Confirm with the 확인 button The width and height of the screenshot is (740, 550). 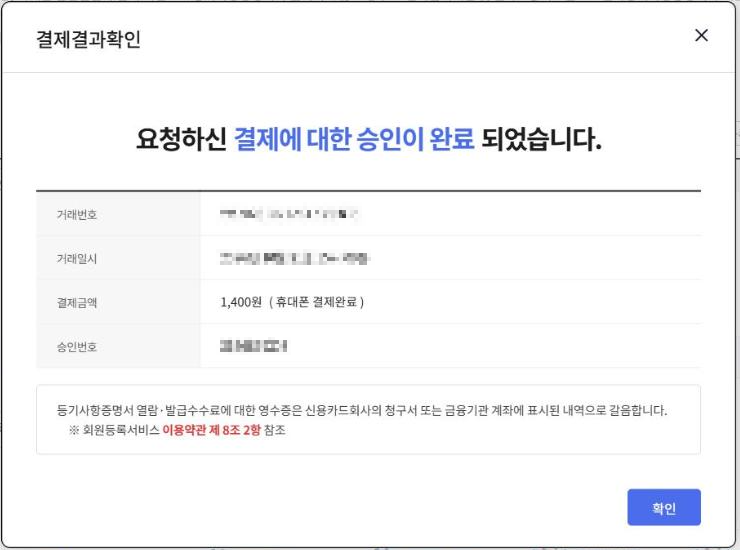664,508
